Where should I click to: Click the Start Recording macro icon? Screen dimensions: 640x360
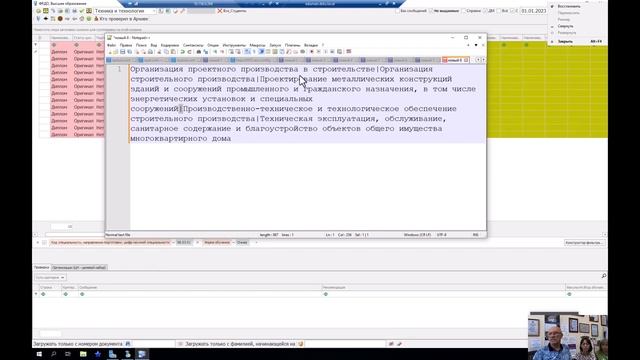[311, 52]
